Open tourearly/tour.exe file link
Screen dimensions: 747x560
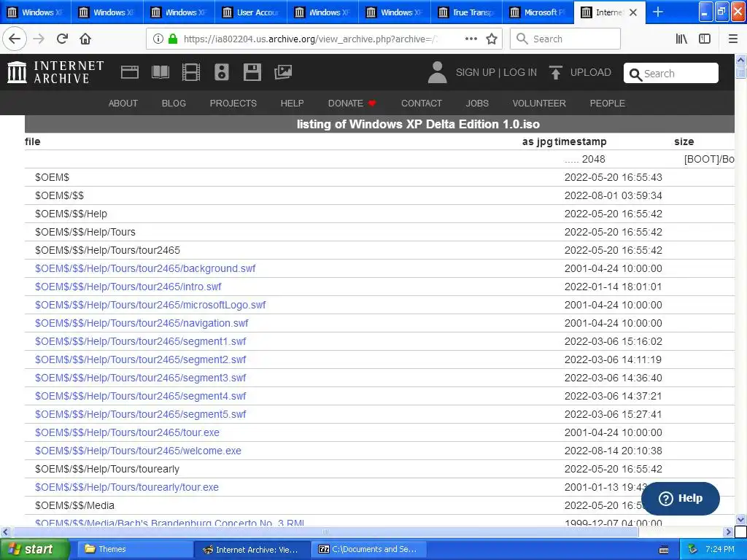point(127,487)
